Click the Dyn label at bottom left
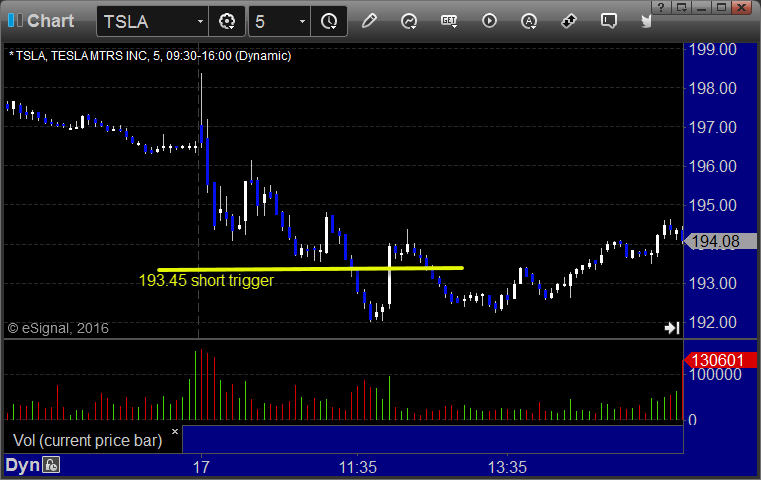Screen dimensions: 761x480 click(22, 465)
